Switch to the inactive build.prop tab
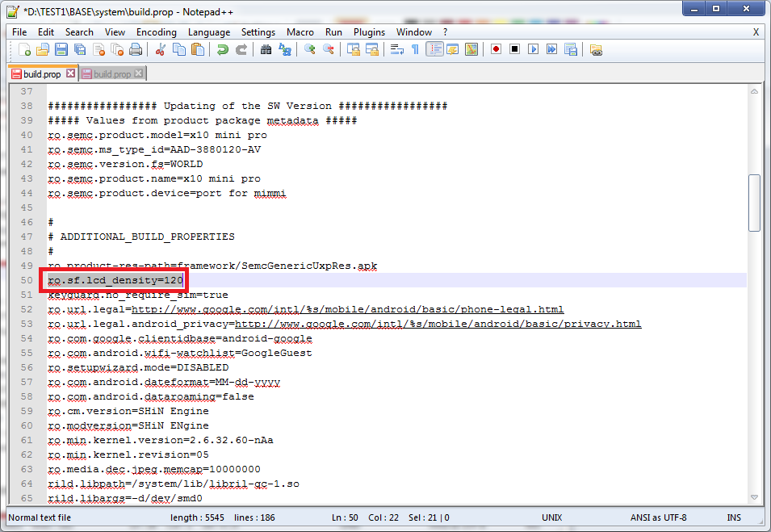 point(112,73)
